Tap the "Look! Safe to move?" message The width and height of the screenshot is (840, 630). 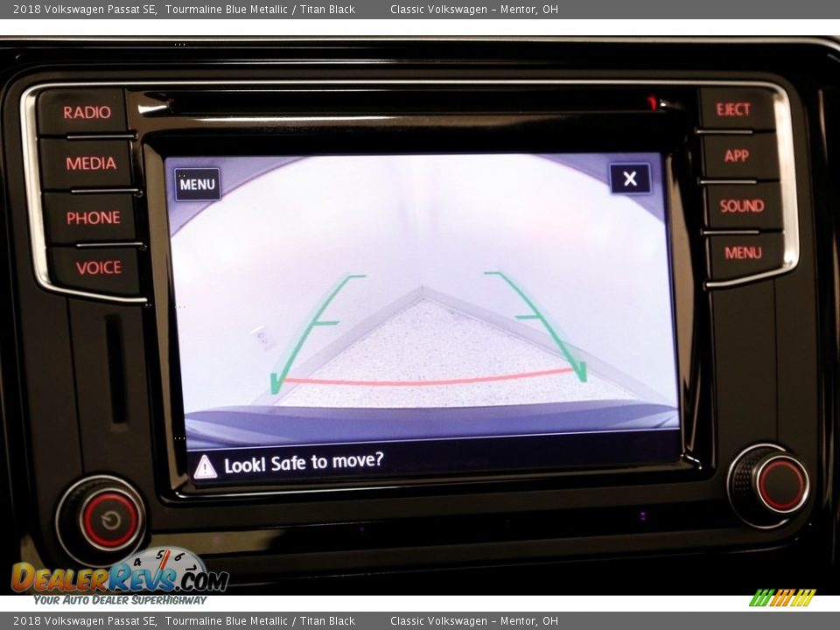(x=304, y=462)
